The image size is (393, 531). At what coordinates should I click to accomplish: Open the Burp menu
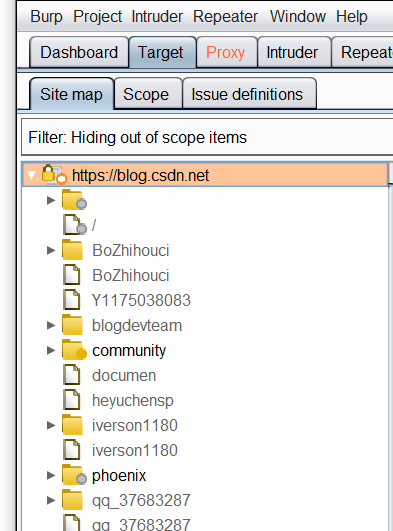pyautogui.click(x=46, y=17)
